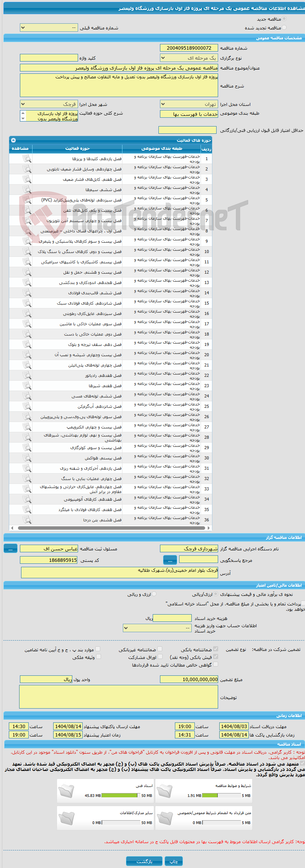Open view icon for activity row 21
Screen dimensions: 305x868
pos(27,365)
